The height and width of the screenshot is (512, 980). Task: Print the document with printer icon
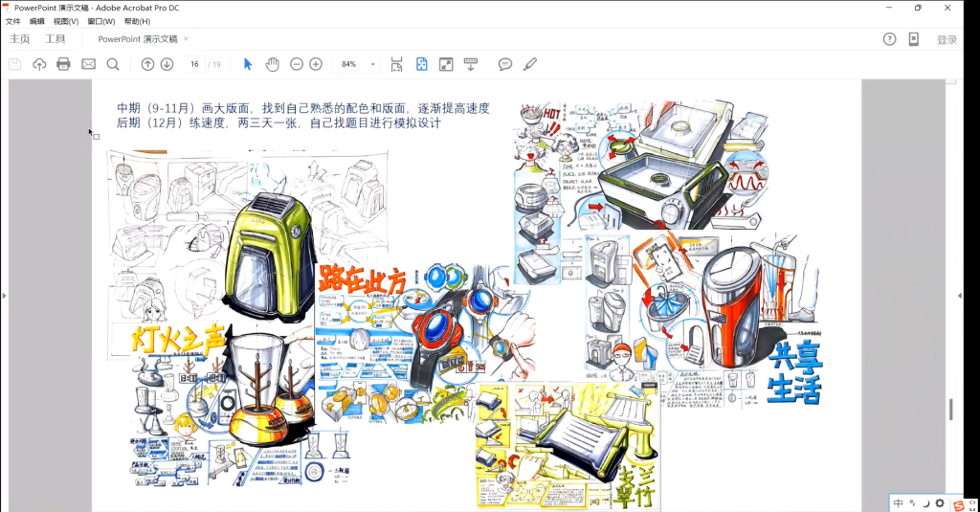63,64
